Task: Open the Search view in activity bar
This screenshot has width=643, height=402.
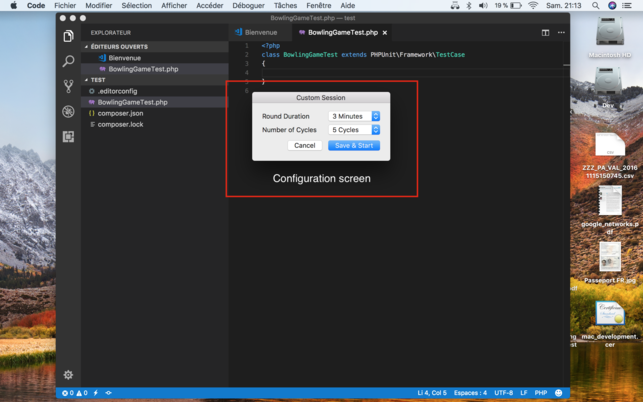Action: point(68,61)
